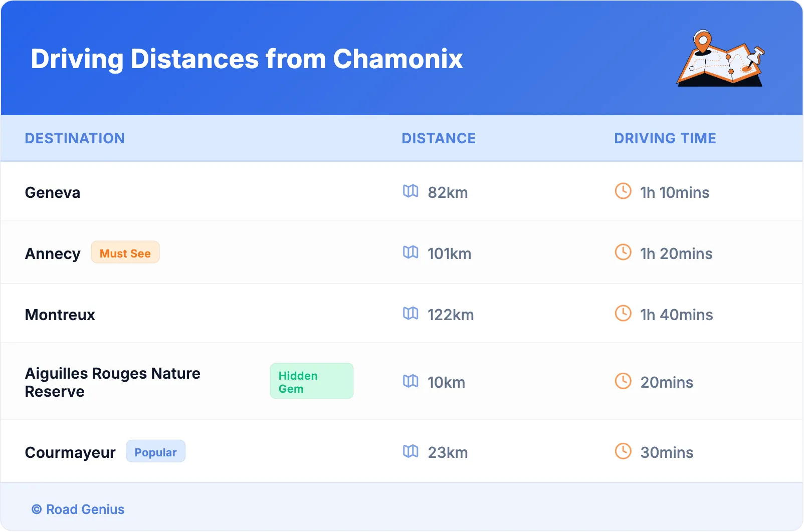
Task: Click the clock icon beside 1h 40mins
Action: click(x=623, y=313)
